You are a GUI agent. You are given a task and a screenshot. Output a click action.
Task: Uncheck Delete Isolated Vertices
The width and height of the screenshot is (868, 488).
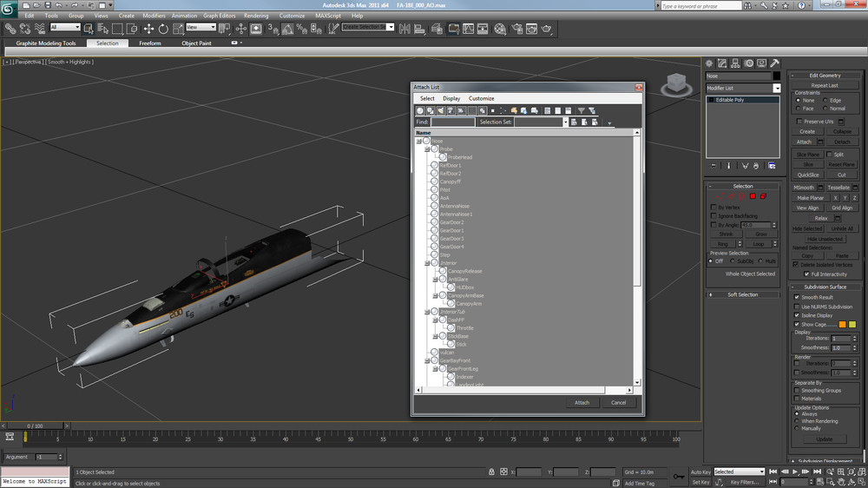[x=797, y=264]
